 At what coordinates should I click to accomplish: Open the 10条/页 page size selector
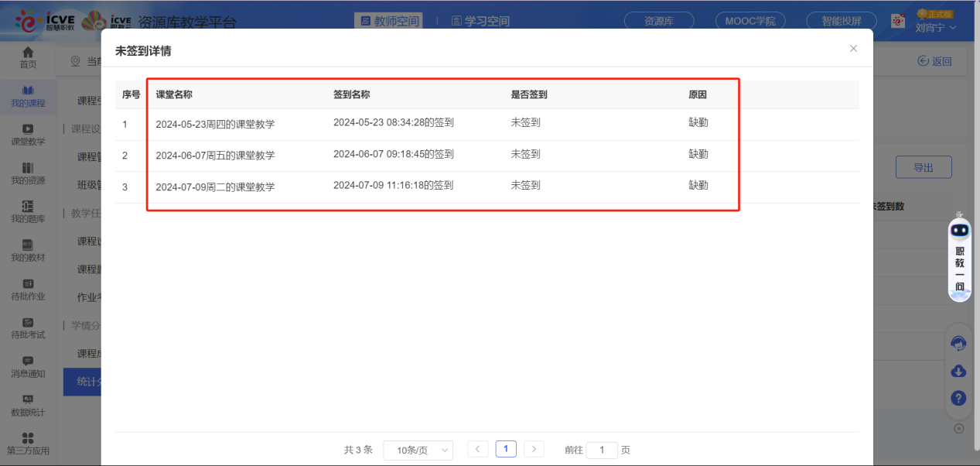click(418, 450)
